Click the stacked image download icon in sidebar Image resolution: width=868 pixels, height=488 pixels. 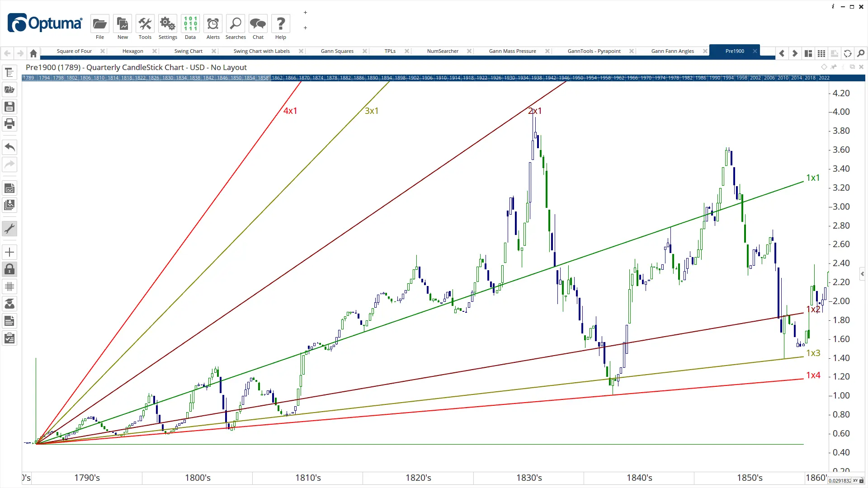[9, 205]
